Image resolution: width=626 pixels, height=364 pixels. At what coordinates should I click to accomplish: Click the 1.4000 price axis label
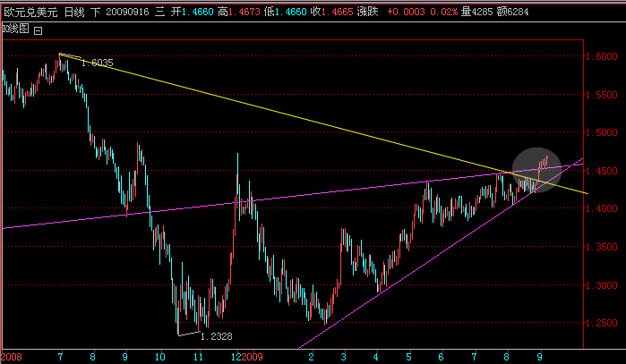pos(601,208)
